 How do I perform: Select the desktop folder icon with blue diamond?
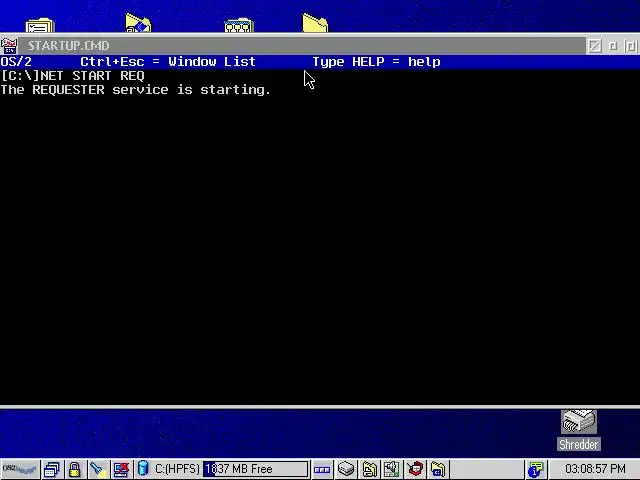(138, 23)
